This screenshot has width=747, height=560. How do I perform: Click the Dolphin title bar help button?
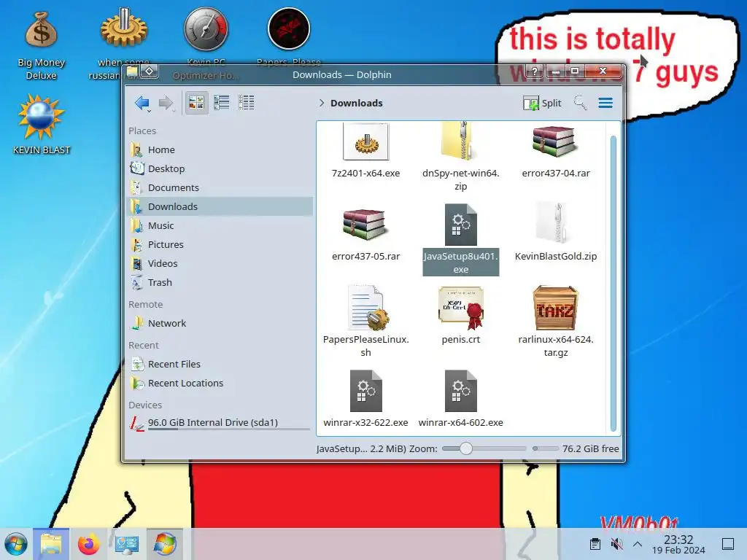[535, 71]
